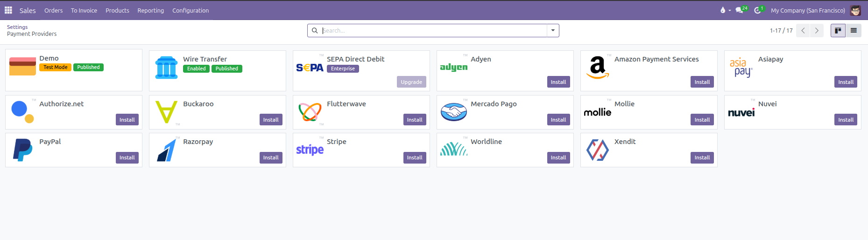The height and width of the screenshot is (240, 868).
Task: Click the Mercado Pago handshake logo
Action: point(454,112)
